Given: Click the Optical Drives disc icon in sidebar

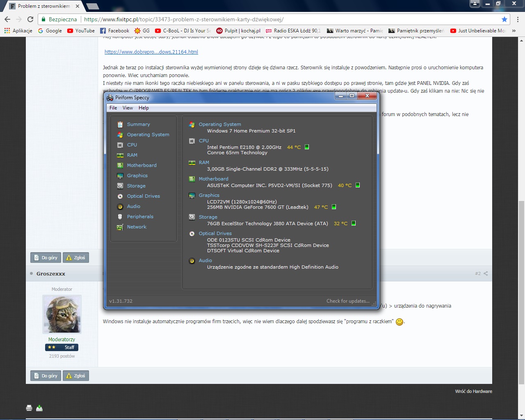Looking at the screenshot, I should pos(120,196).
